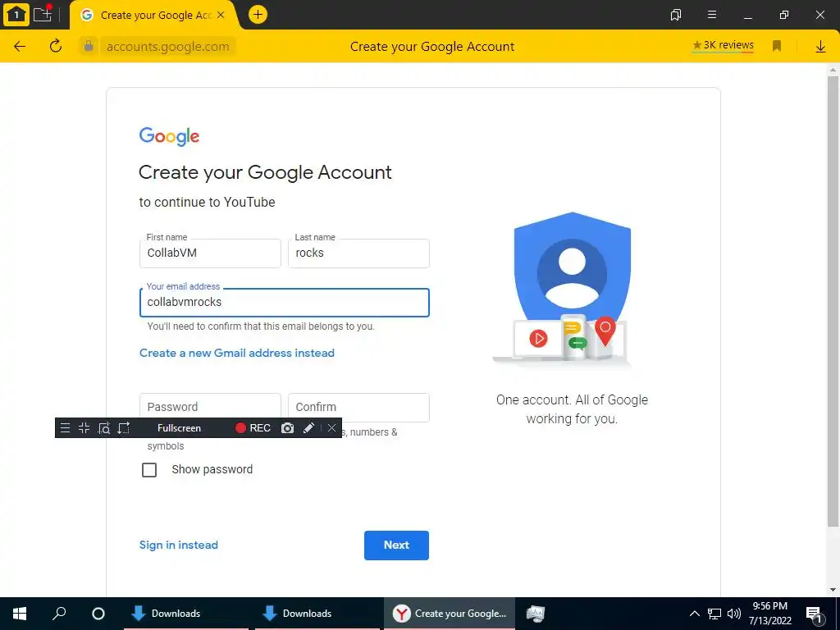Enable the Show password checkbox
The width and height of the screenshot is (840, 630).
(149, 470)
